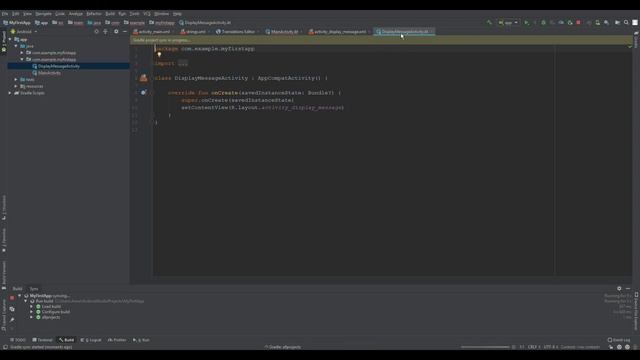Toggle the Build tool window button
Screen dimensions: 640x360
[x=67, y=340]
